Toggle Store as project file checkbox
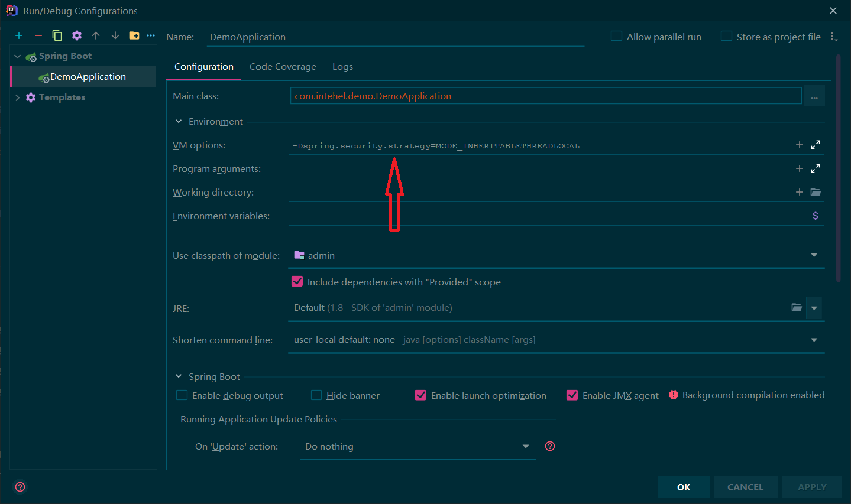Screen dimensions: 851x504 726,36
